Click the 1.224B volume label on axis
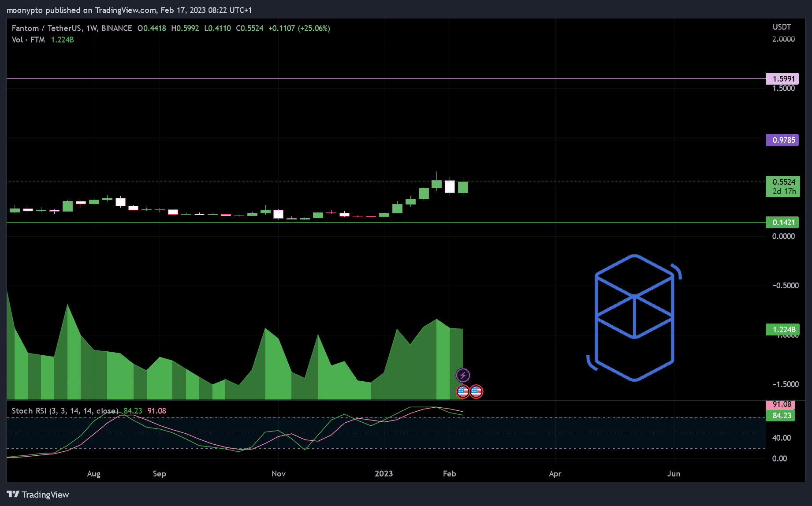 [x=782, y=330]
